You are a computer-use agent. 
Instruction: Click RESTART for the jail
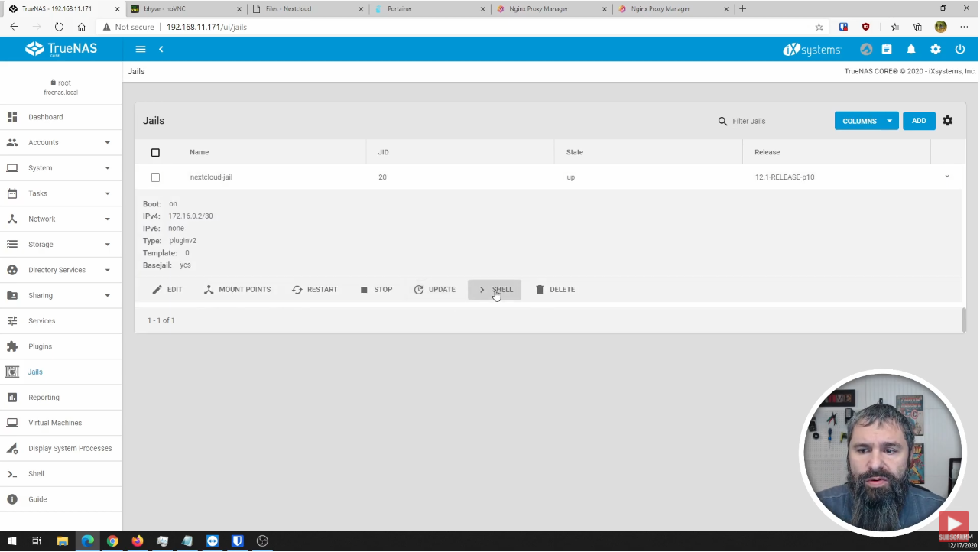coord(315,290)
